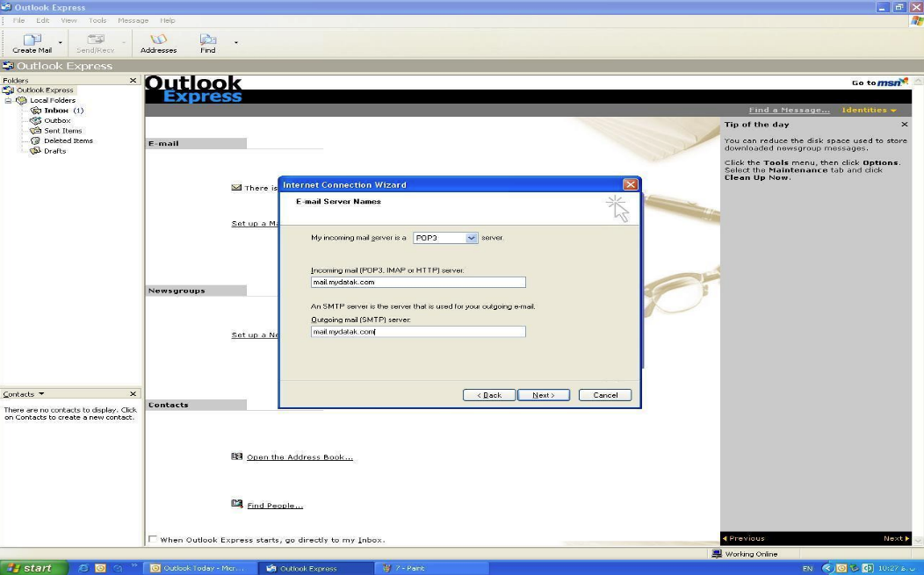
Task: Click the Internet Explorer quick launch icon
Action: tap(83, 568)
